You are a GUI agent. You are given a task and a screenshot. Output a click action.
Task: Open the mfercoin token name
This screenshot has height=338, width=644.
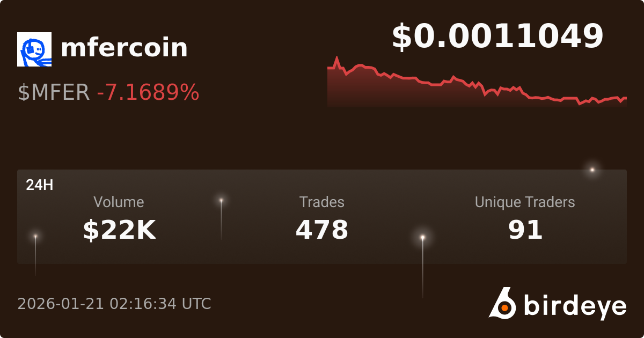pos(125,48)
